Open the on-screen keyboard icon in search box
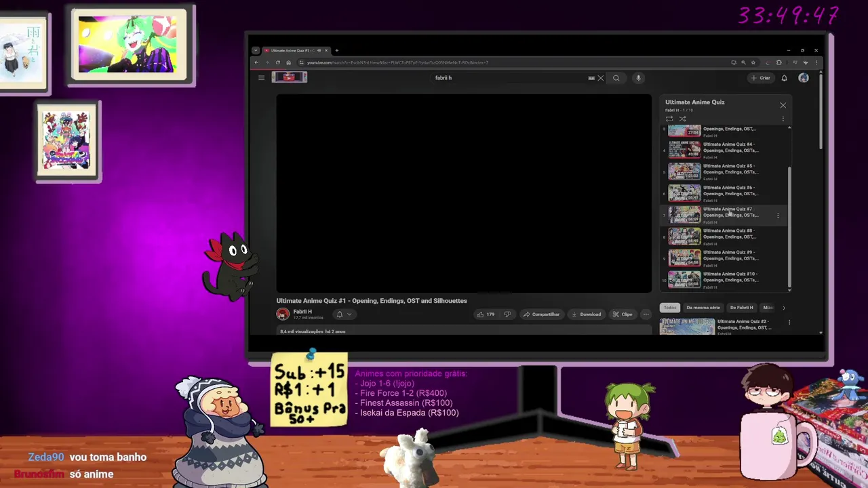This screenshot has width=868, height=488. pyautogui.click(x=591, y=78)
